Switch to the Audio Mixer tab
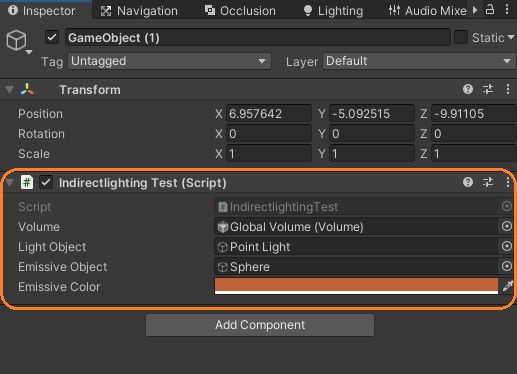Viewport: 517px width, 374px height. [428, 11]
